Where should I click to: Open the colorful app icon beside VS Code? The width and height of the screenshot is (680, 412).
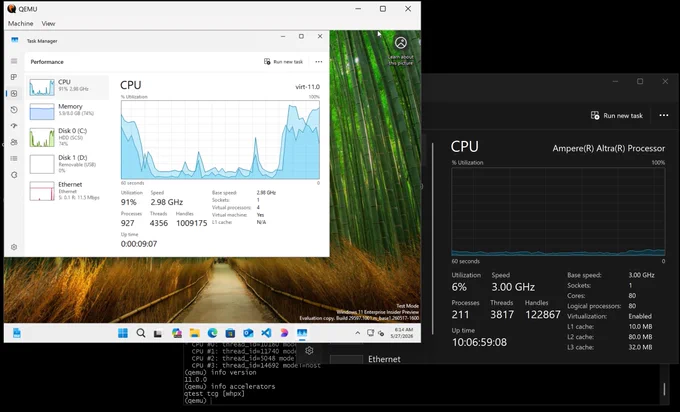tap(284, 333)
